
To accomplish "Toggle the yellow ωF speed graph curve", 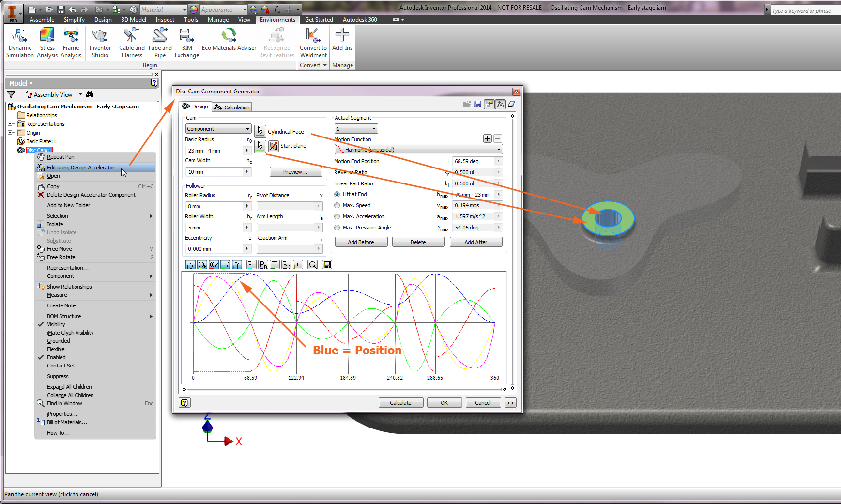I will (x=202, y=265).
